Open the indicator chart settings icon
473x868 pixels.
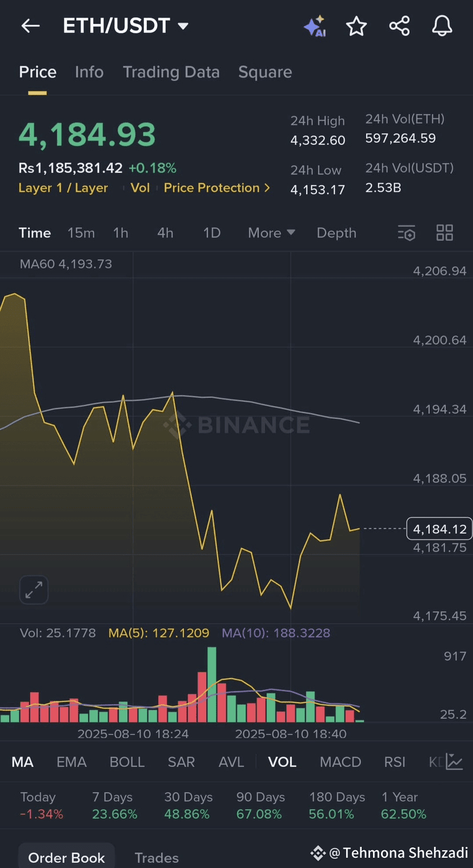tap(455, 762)
